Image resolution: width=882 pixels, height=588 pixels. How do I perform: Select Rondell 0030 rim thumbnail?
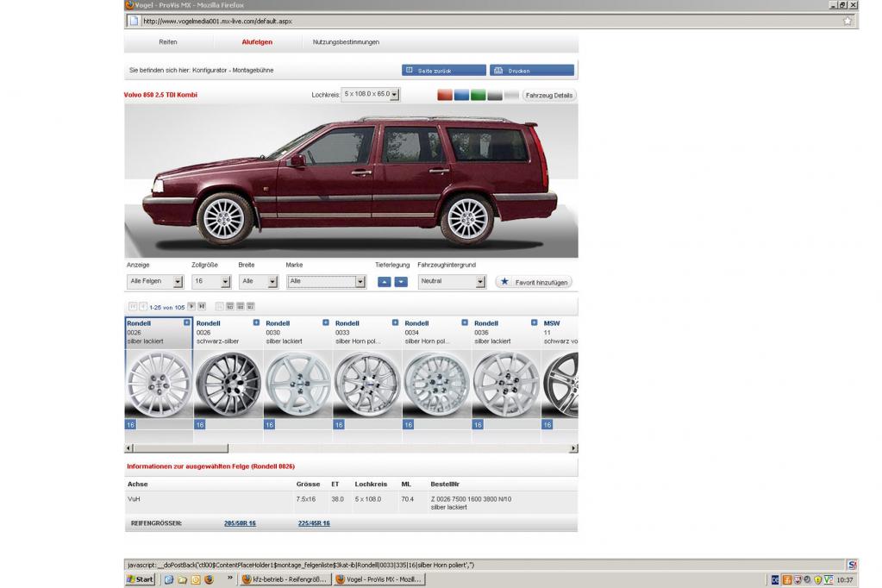point(297,385)
